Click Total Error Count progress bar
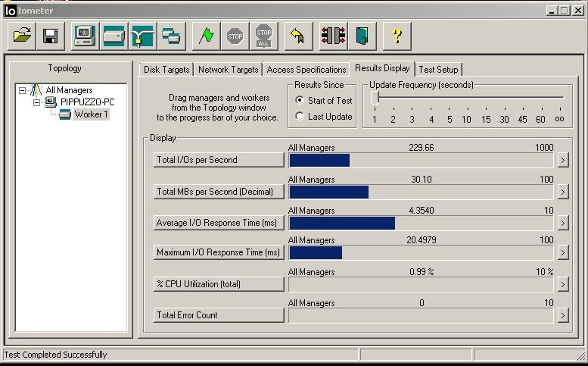This screenshot has height=366, width=588. click(421, 316)
